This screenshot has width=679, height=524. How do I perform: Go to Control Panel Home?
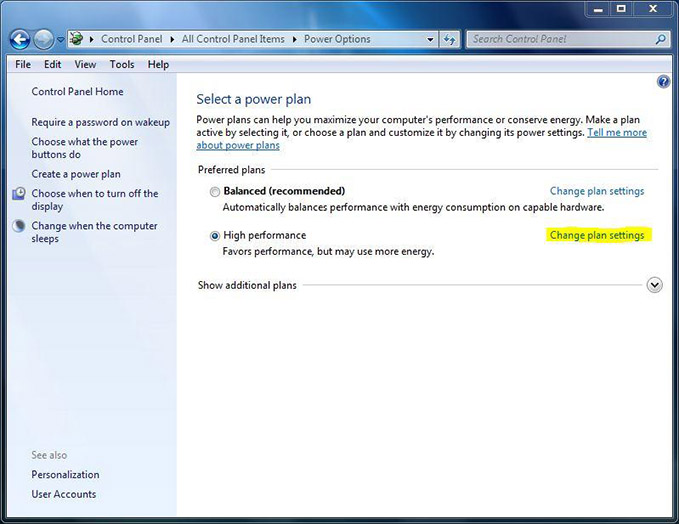point(78,91)
